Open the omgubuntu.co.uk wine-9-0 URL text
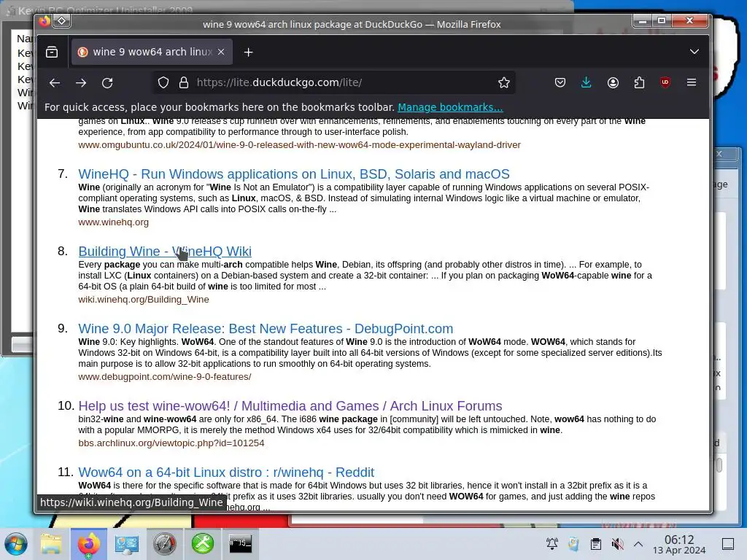 (x=299, y=145)
